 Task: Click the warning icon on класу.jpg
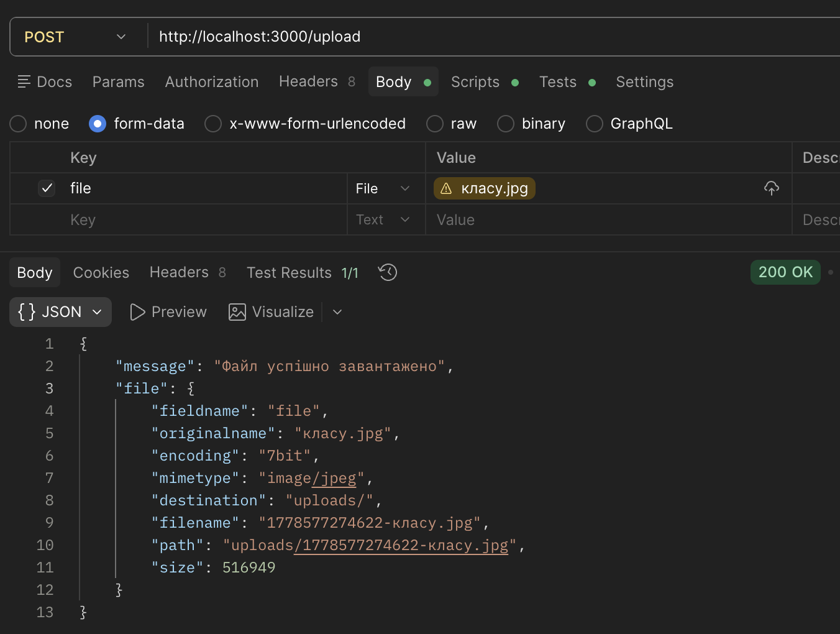(x=446, y=188)
